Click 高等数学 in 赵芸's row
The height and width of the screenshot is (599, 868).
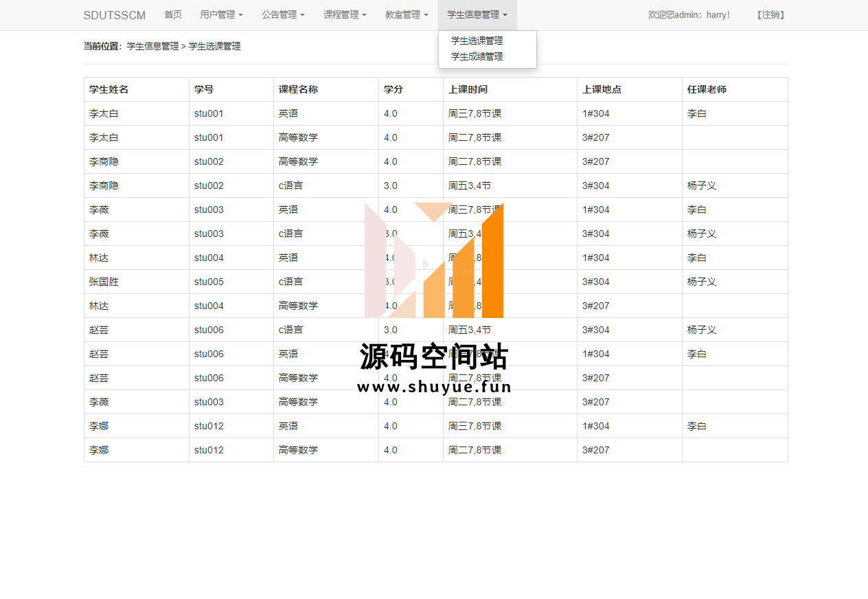coord(298,378)
